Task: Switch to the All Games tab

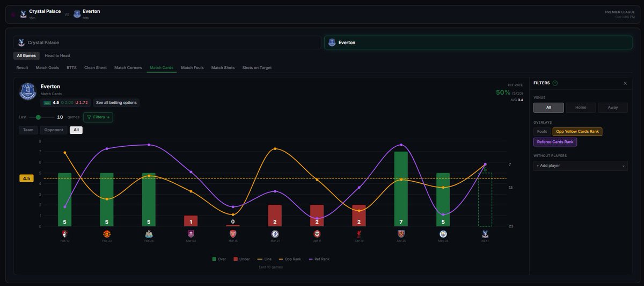Action: (x=26, y=55)
